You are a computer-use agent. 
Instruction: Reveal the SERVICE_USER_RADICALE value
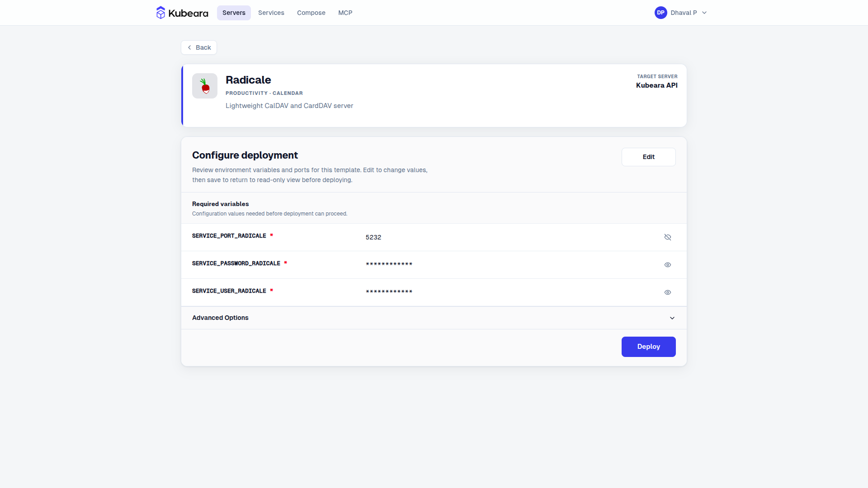[668, 292]
